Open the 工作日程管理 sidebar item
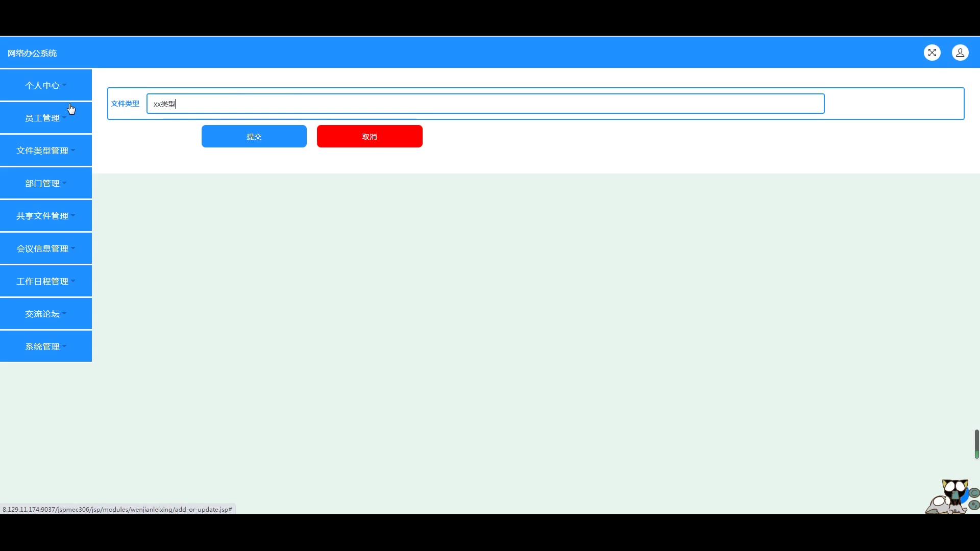This screenshot has height=551, width=980. point(46,281)
